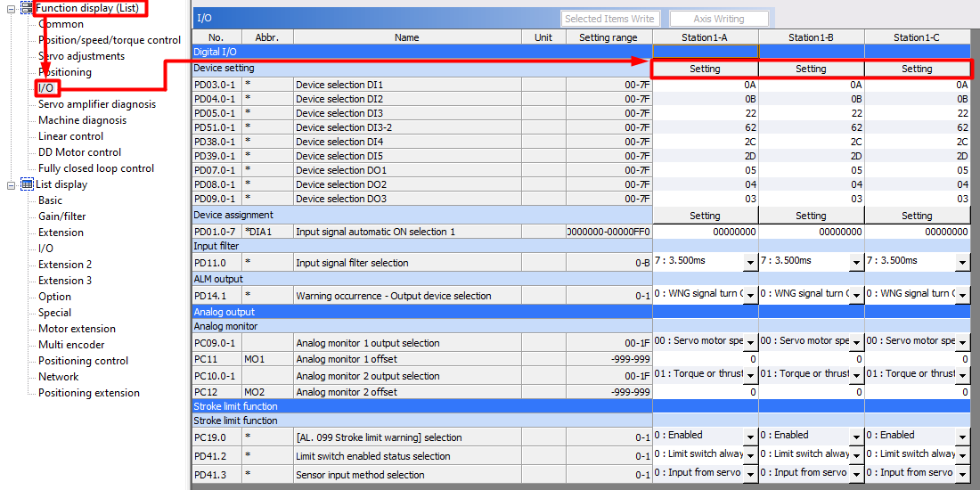Edit Analog monitor 1 offset for Station1-C
Viewport: 980px width, 490px height.
[919, 359]
